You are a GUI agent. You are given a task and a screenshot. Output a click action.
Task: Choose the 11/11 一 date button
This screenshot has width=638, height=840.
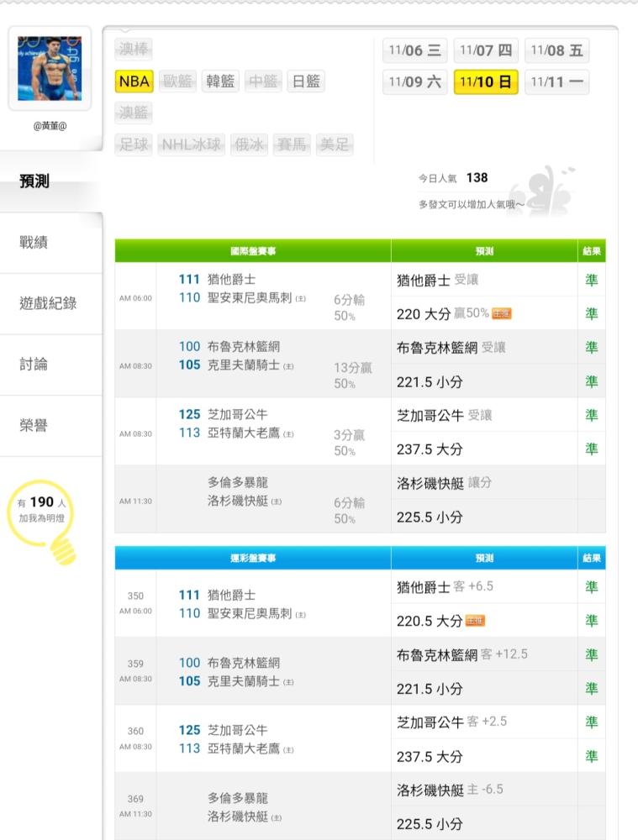pyautogui.click(x=556, y=82)
